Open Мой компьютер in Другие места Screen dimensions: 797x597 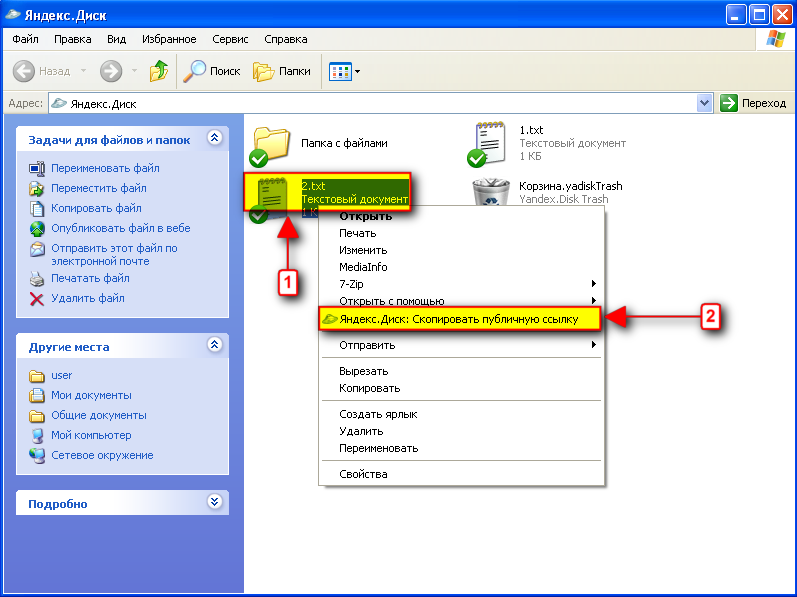click(91, 435)
